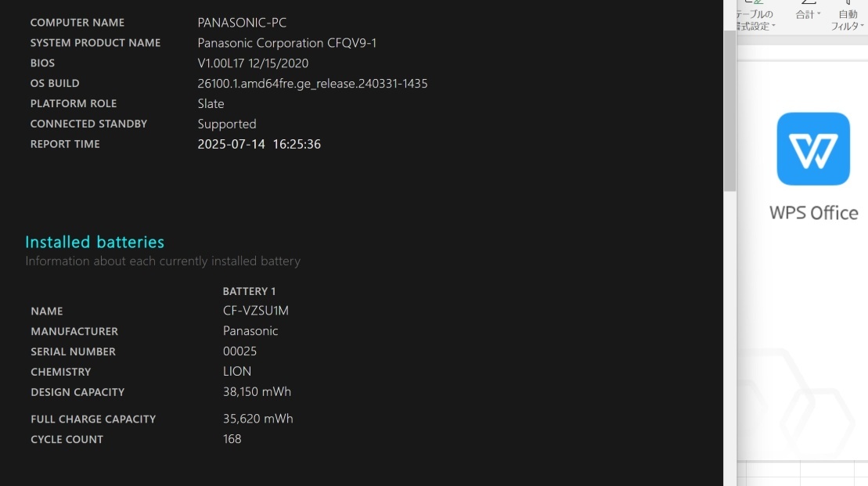This screenshot has height=486, width=868.
Task: Click the Installed batteries heading
Action: (x=95, y=242)
